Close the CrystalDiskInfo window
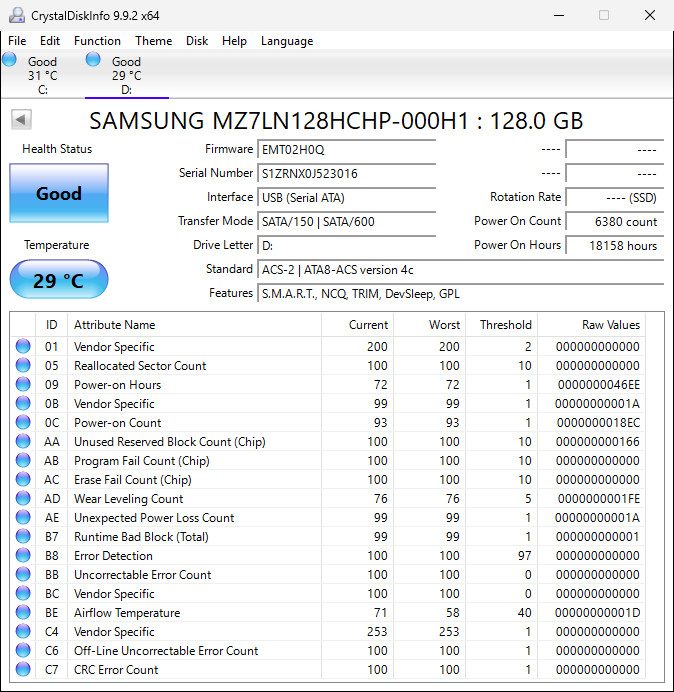 650,15
